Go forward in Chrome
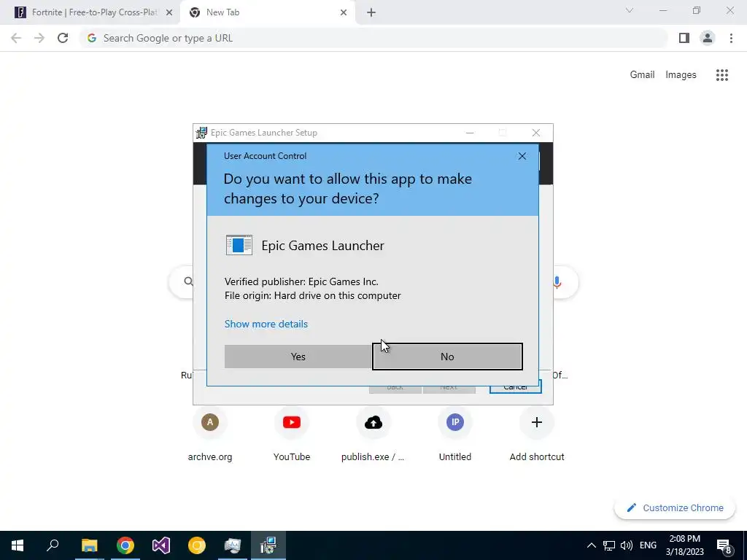 39,38
